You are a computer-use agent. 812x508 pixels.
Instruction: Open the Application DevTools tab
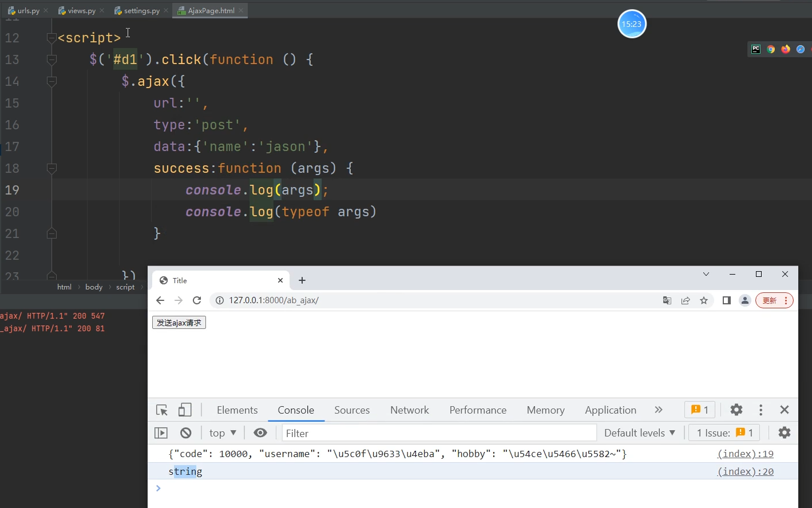(611, 410)
